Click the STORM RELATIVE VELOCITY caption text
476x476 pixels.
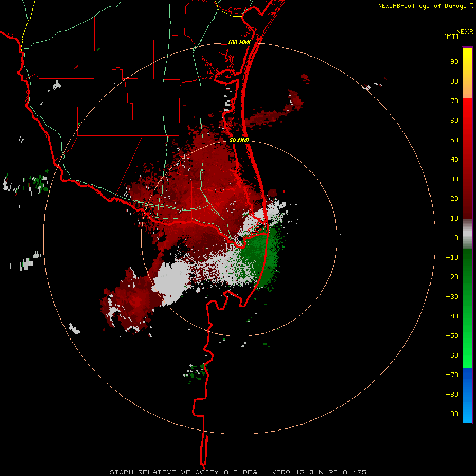164,472
